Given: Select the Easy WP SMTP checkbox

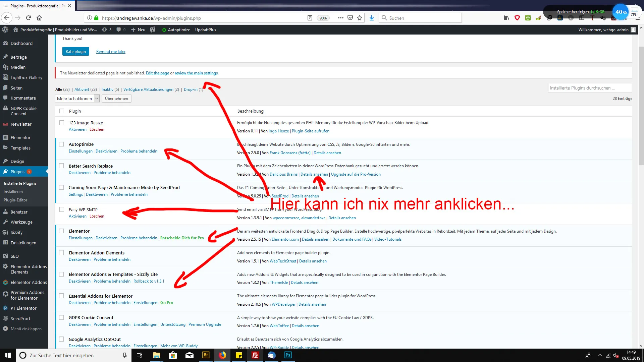Looking at the screenshot, I should point(62,209).
